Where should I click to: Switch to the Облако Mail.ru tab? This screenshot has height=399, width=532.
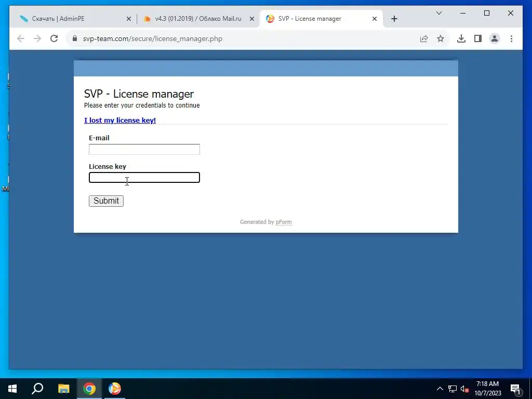[198, 19]
